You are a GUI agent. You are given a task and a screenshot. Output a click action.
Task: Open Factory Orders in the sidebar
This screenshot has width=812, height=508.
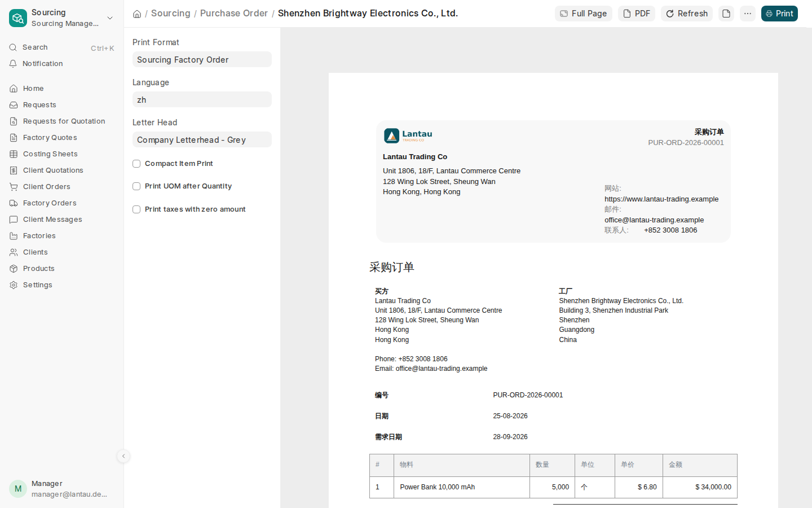[x=50, y=203]
